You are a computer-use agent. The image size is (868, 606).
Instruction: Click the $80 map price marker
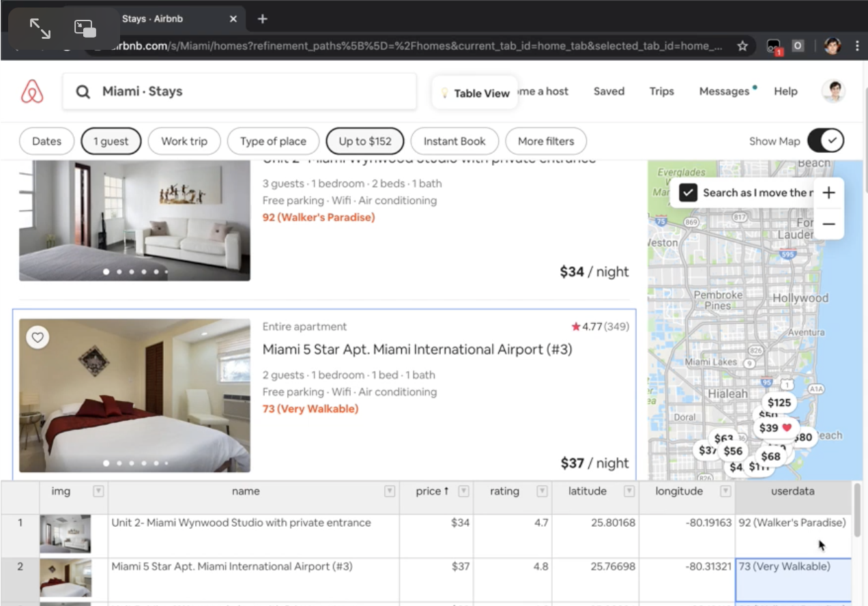click(804, 437)
